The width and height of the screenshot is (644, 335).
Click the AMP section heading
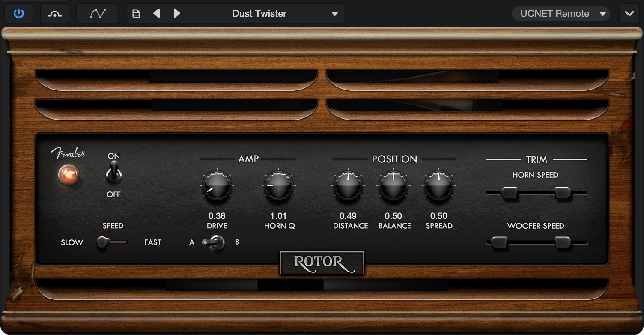click(248, 159)
